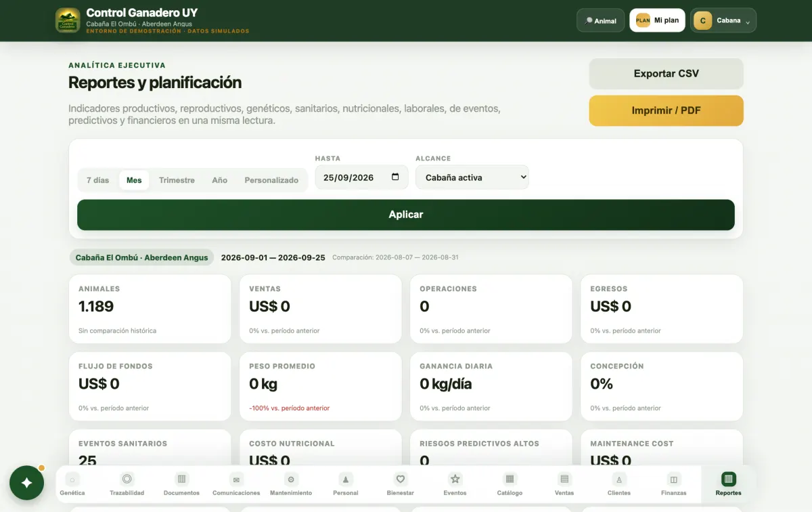Go to Finanzas in bottom nav
The width and height of the screenshot is (812, 512).
tap(674, 484)
